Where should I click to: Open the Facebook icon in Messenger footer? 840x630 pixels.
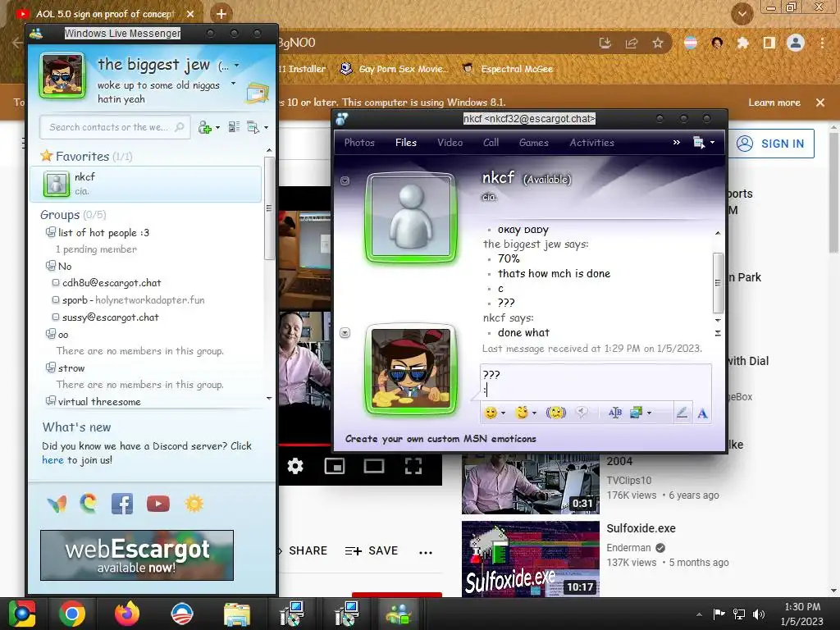pyautogui.click(x=122, y=504)
